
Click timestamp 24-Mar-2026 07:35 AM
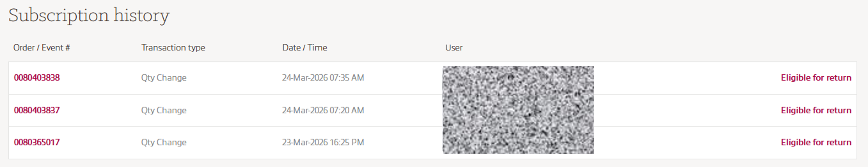(x=323, y=78)
